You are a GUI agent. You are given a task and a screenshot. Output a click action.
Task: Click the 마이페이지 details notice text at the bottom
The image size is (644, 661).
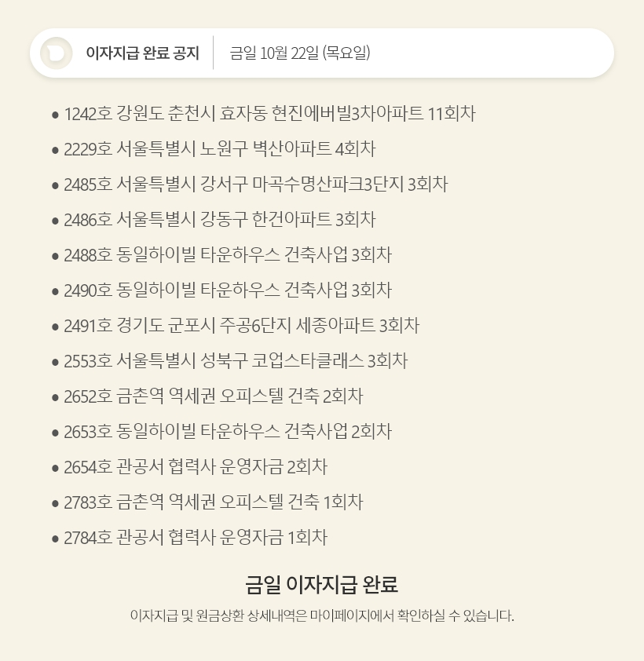(x=322, y=615)
